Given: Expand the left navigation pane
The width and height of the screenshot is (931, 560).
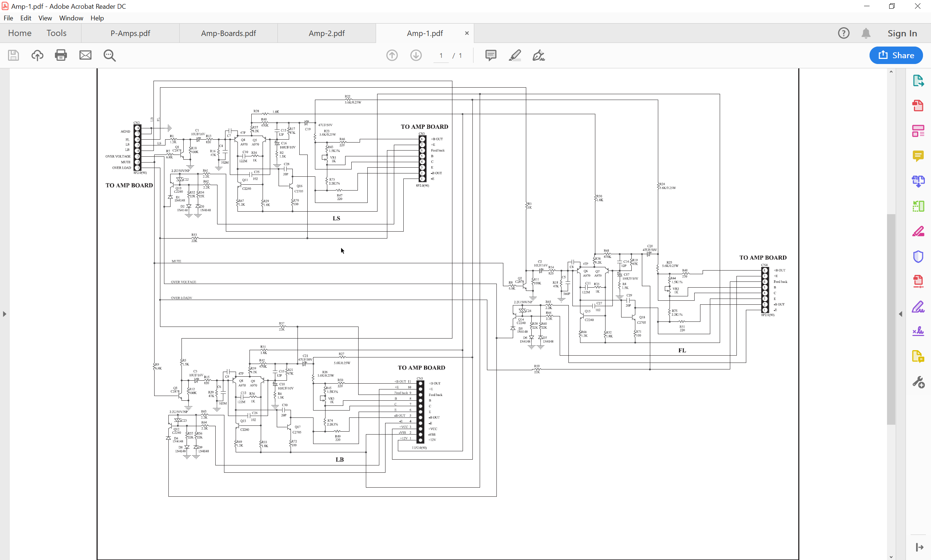Looking at the screenshot, I should 4,314.
